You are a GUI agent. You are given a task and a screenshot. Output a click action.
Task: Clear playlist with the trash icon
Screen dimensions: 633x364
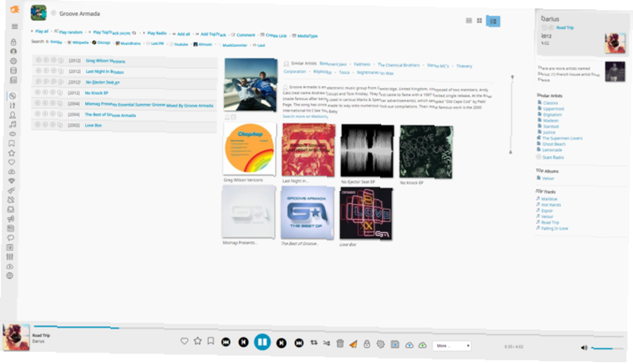[x=340, y=343]
